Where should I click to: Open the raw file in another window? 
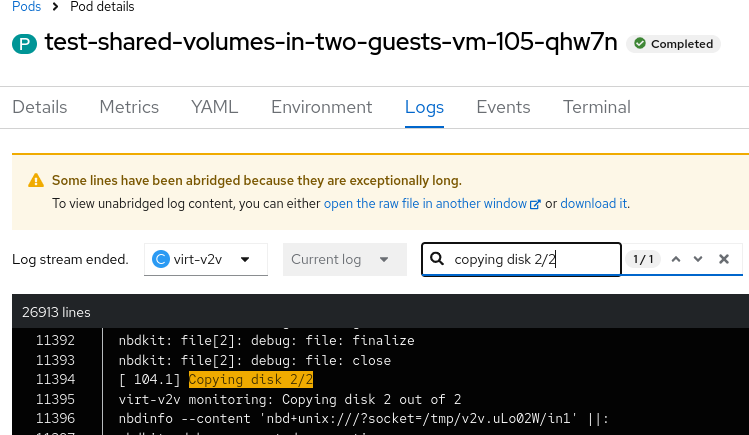pos(425,203)
